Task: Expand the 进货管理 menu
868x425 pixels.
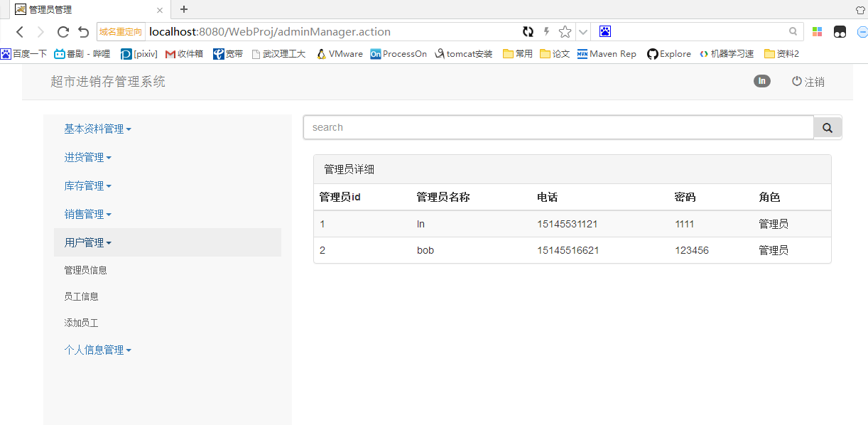Action: click(87, 157)
